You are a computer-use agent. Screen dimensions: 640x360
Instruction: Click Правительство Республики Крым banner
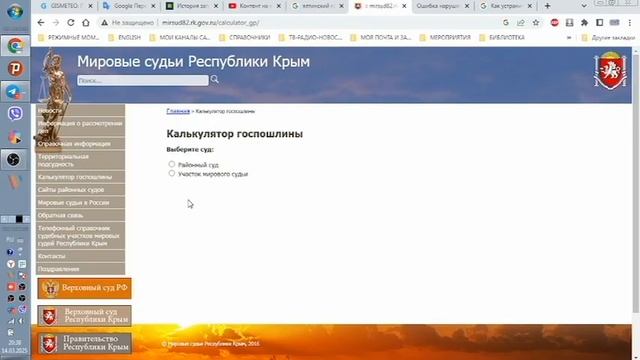pyautogui.click(x=84, y=343)
